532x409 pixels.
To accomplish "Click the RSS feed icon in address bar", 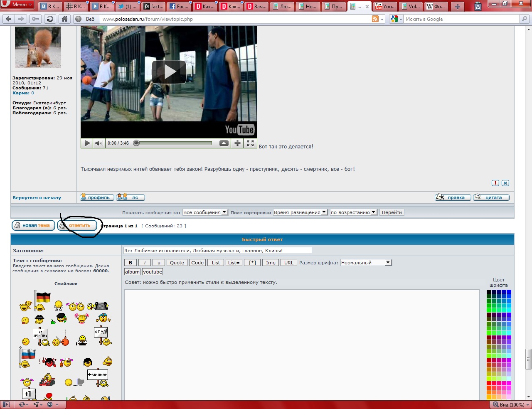I will [x=375, y=19].
